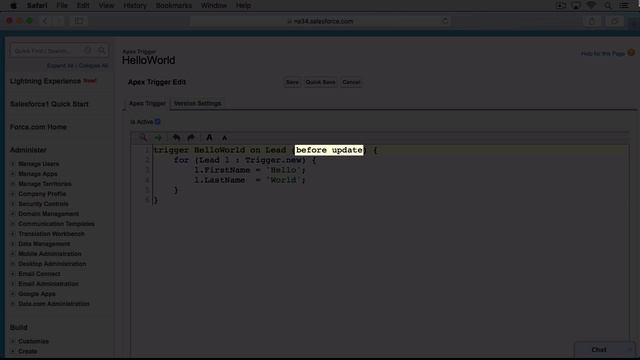Image resolution: width=640 pixels, height=360 pixels.
Task: Click Collapse All link in sidebar
Action: tap(93, 65)
